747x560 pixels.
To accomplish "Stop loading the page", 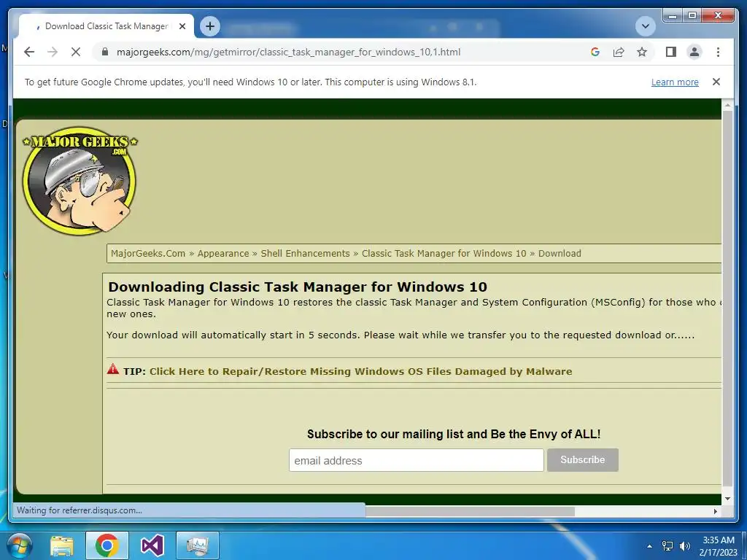I will point(76,52).
